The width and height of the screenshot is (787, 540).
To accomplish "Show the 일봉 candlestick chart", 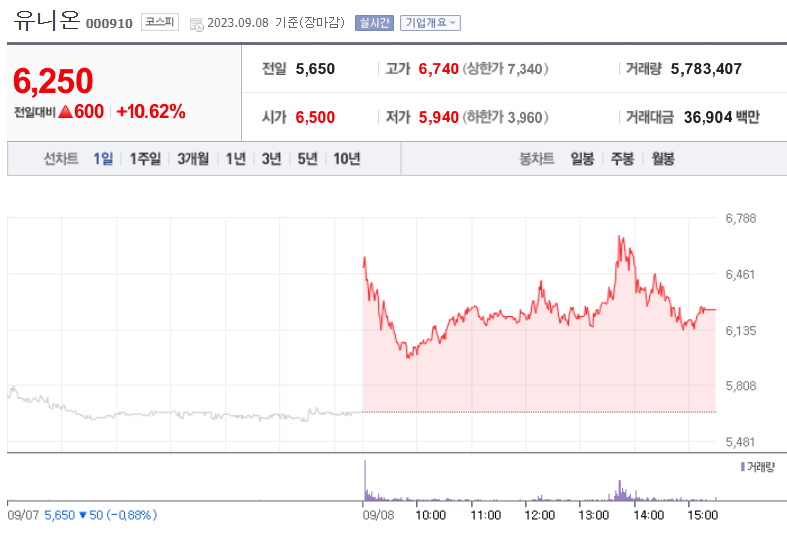I will tap(582, 159).
